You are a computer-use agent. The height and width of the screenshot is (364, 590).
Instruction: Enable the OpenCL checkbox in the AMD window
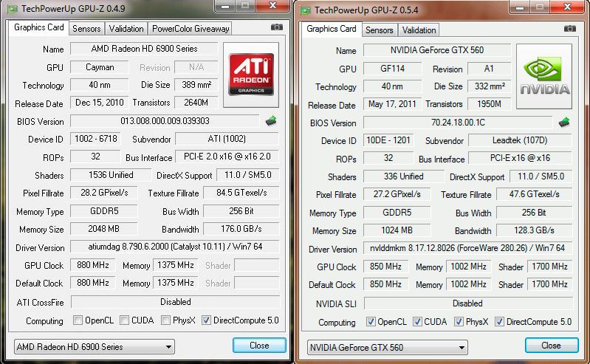pos(78,320)
